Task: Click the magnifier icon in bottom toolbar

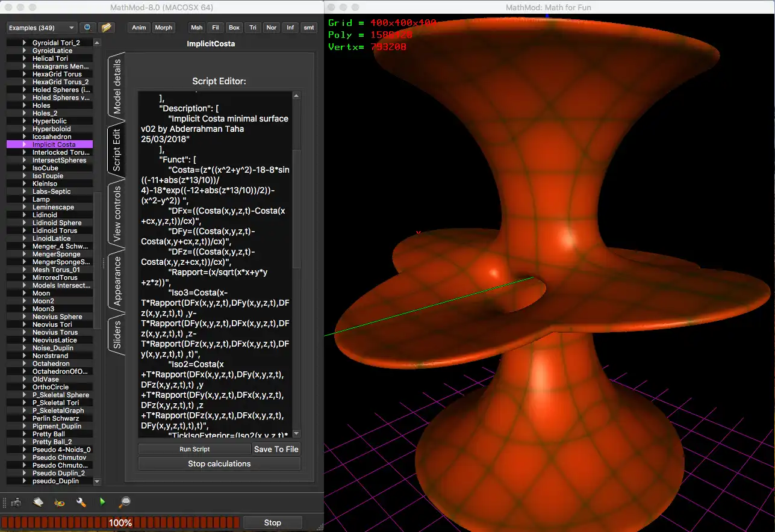Action: 125,502
